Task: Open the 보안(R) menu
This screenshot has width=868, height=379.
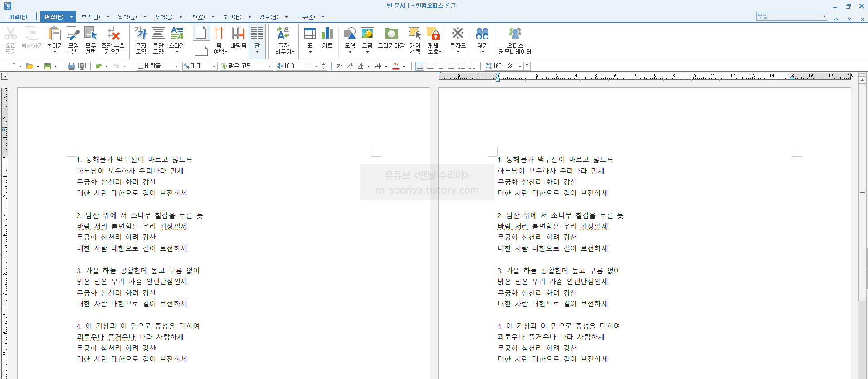Action: [x=232, y=17]
